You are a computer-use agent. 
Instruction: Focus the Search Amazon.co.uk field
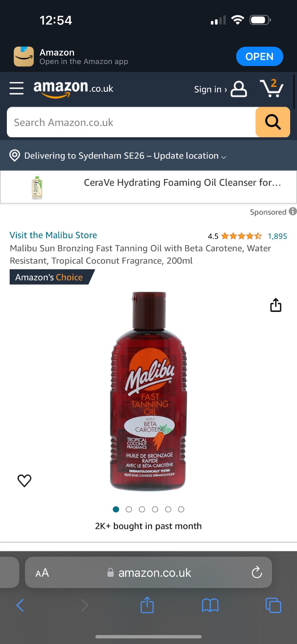coord(131,122)
